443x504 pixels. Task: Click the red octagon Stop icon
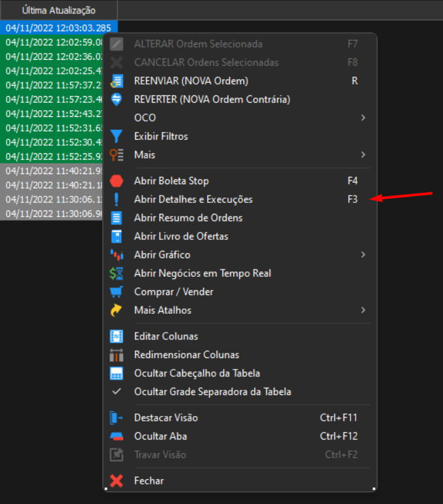[116, 181]
